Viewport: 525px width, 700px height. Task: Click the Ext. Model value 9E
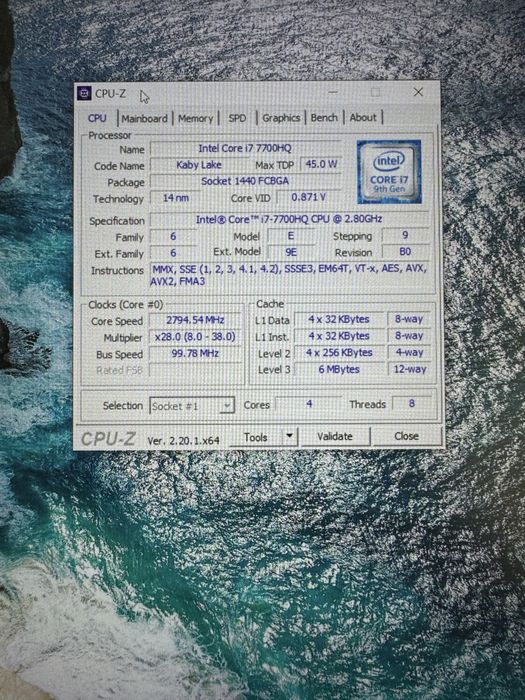291,252
